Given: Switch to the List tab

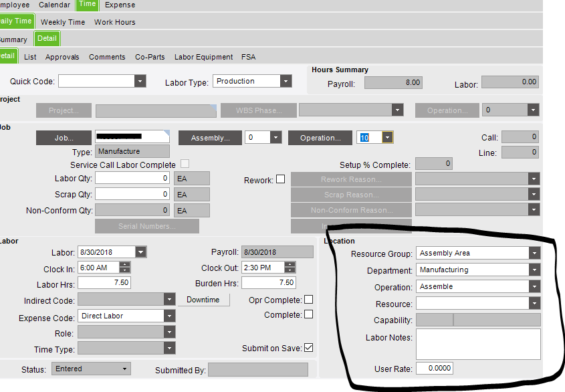Looking at the screenshot, I should (30, 57).
